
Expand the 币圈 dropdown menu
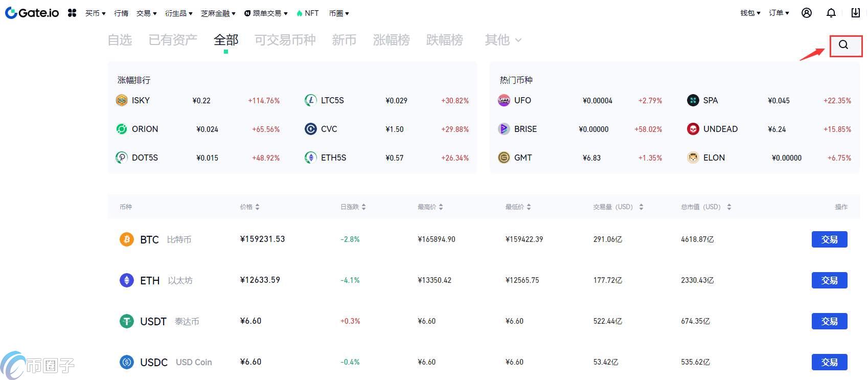(x=339, y=13)
